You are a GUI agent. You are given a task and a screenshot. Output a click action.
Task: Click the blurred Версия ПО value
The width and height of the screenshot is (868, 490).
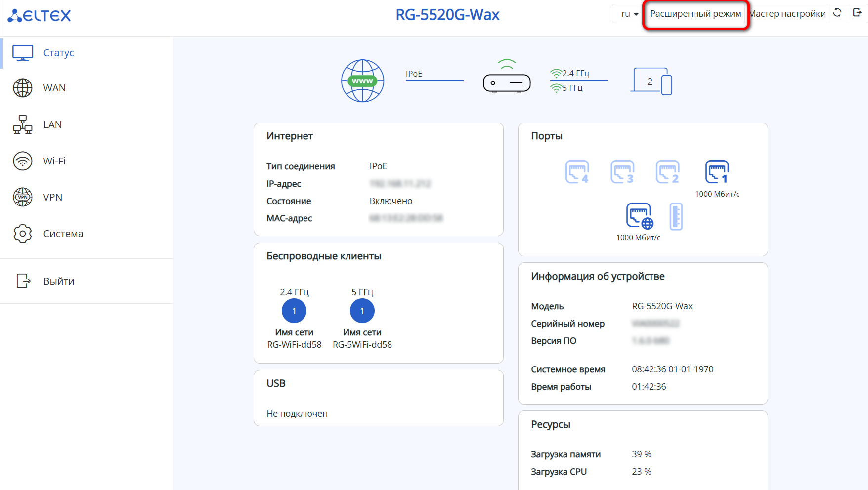coord(651,341)
